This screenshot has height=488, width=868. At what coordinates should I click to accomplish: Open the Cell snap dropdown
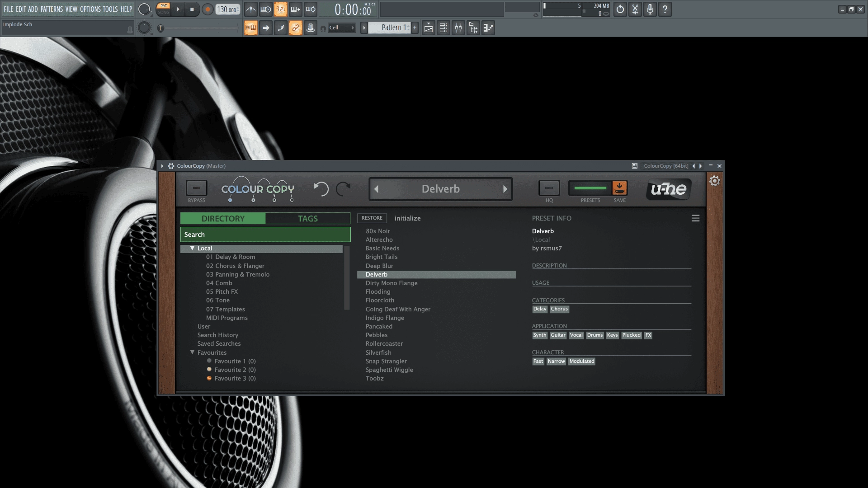pos(342,28)
